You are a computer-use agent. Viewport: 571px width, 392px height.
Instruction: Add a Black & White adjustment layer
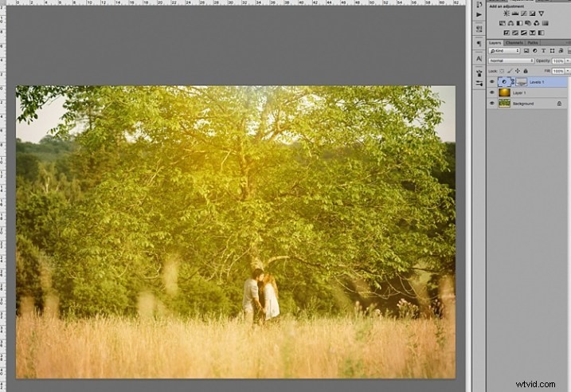tap(520, 23)
